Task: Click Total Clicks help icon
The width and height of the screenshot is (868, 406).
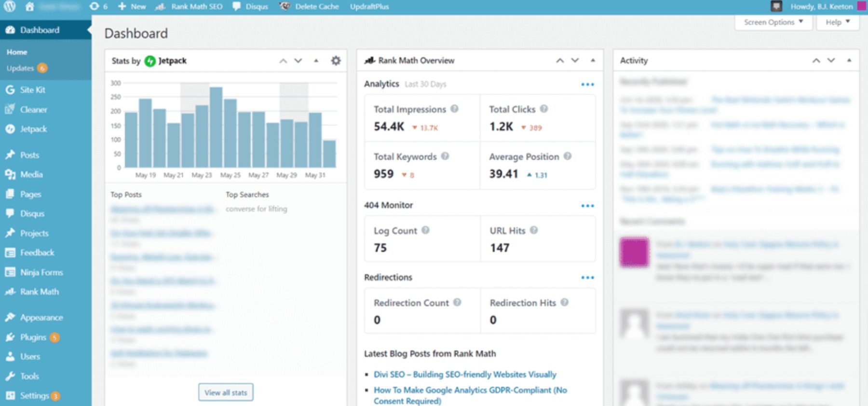Action: tap(544, 109)
